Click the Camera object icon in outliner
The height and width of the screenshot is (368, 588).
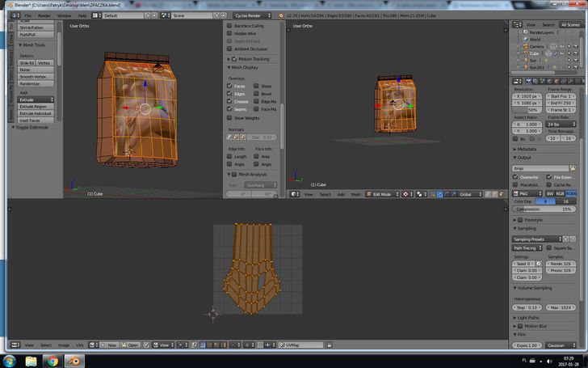pos(526,46)
